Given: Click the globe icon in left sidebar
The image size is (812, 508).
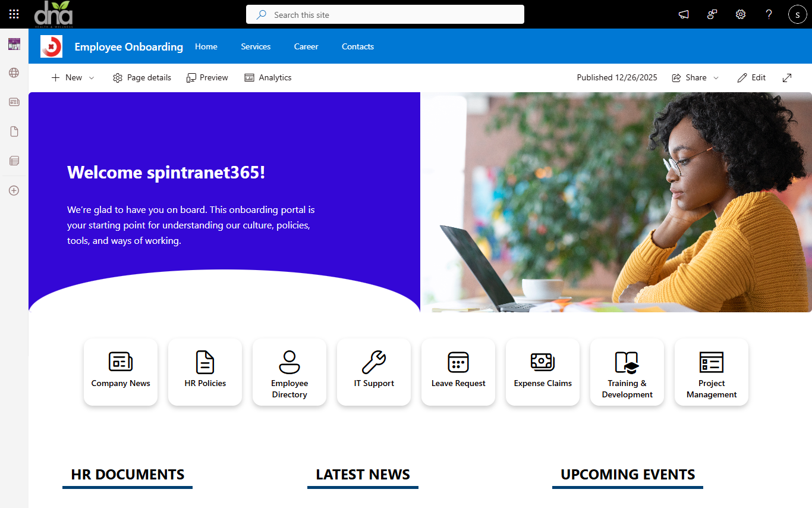Looking at the screenshot, I should click(13, 73).
